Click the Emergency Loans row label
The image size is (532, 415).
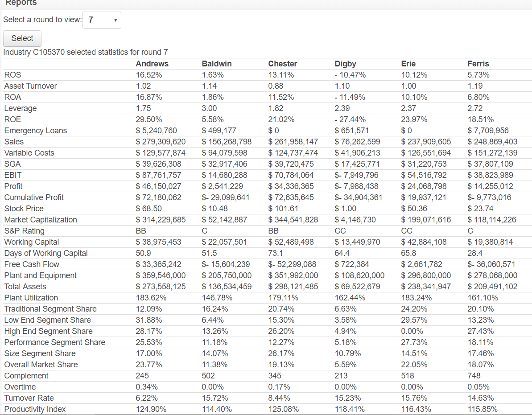pyautogui.click(x=36, y=131)
